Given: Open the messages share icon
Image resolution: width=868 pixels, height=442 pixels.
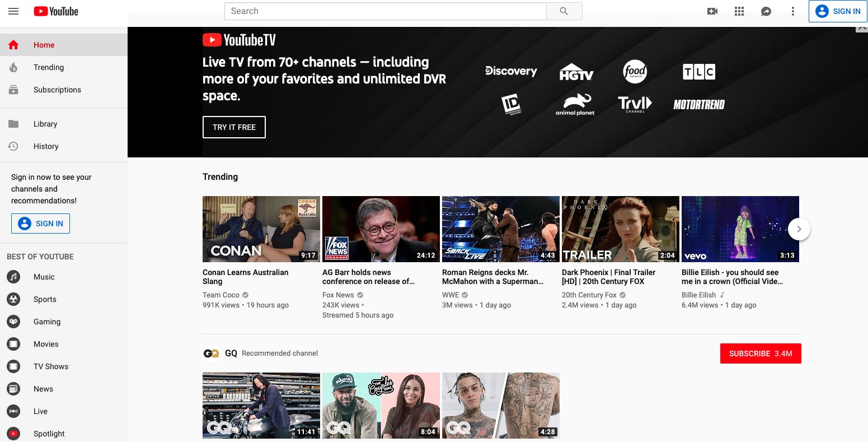Looking at the screenshot, I should point(766,11).
